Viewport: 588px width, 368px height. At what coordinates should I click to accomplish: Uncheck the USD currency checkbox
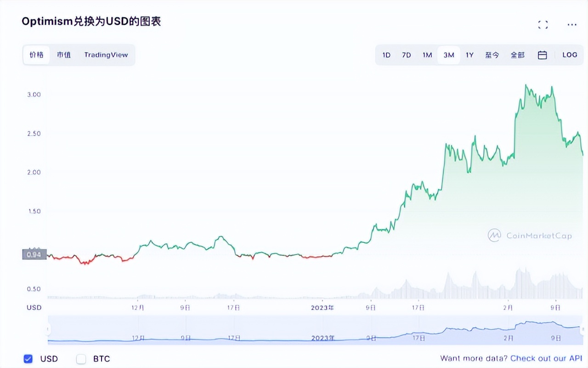(x=28, y=359)
